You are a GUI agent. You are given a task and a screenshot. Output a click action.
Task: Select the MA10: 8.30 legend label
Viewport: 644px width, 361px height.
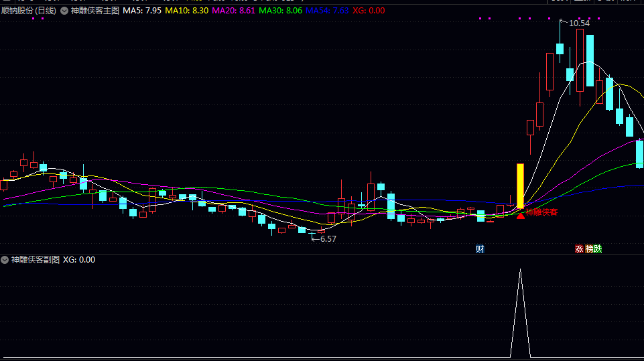(x=187, y=11)
